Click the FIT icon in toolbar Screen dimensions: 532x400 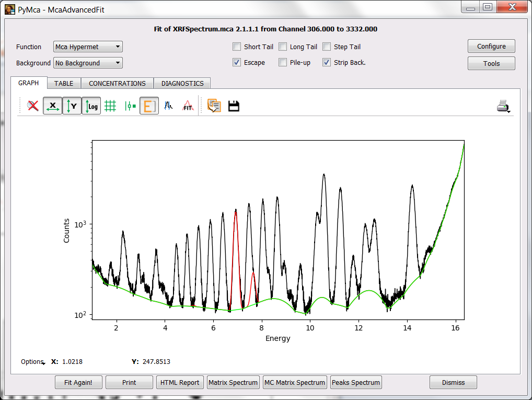[188, 106]
